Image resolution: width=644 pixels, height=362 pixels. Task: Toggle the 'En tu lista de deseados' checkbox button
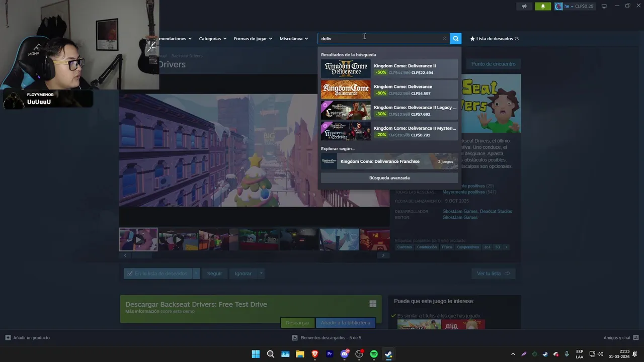[158, 274]
